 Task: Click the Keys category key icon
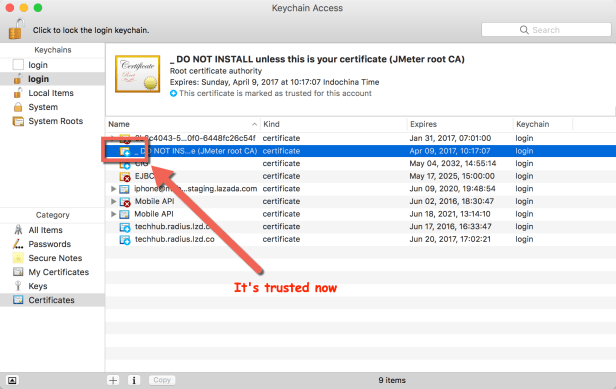point(18,286)
